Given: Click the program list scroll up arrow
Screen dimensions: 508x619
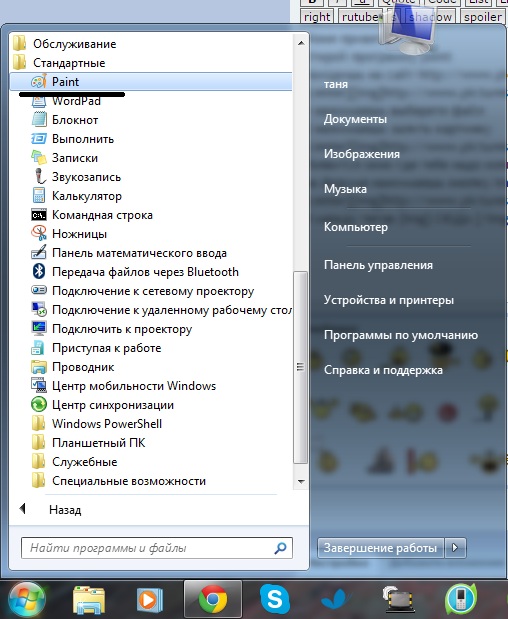Looking at the screenshot, I should pyautogui.click(x=301, y=43).
